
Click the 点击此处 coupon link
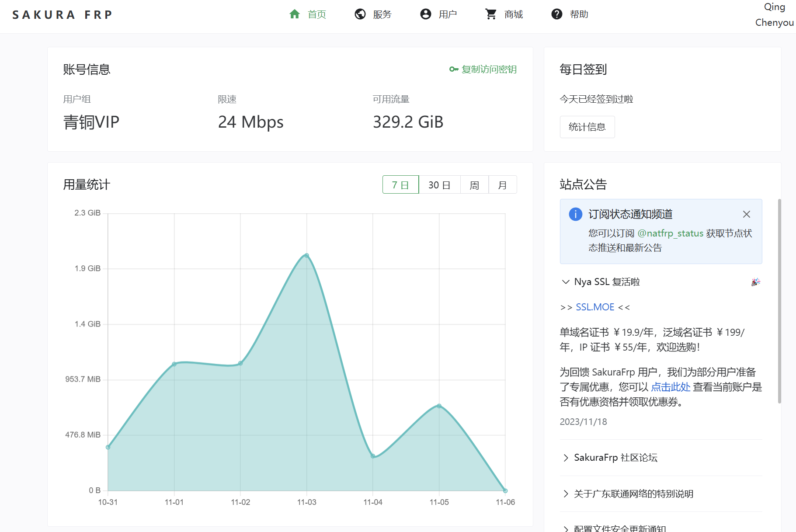671,387
